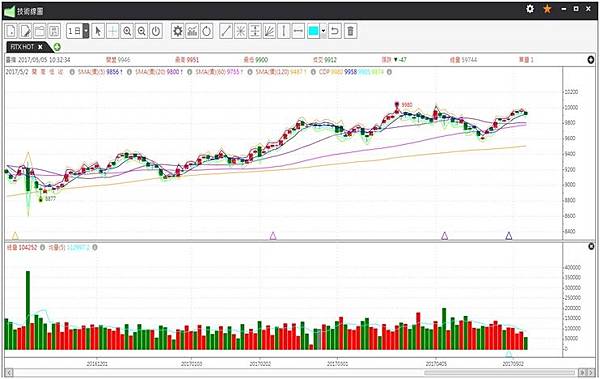Select the vertical line tool
This screenshot has height=379, width=600.
point(284,31)
